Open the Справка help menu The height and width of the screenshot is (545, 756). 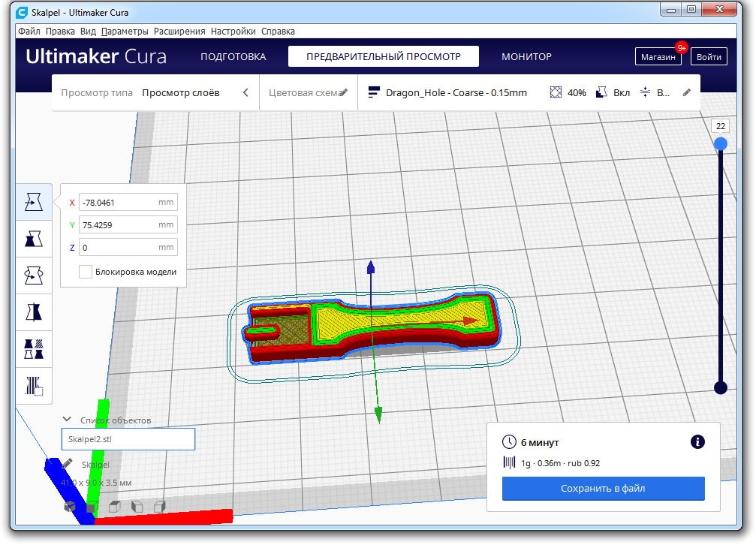click(278, 32)
